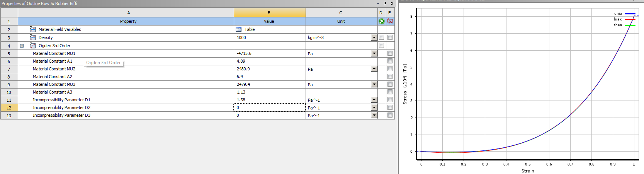Click the Table icon in row 2
Viewport: 644px width, 174px height.
pos(239,29)
